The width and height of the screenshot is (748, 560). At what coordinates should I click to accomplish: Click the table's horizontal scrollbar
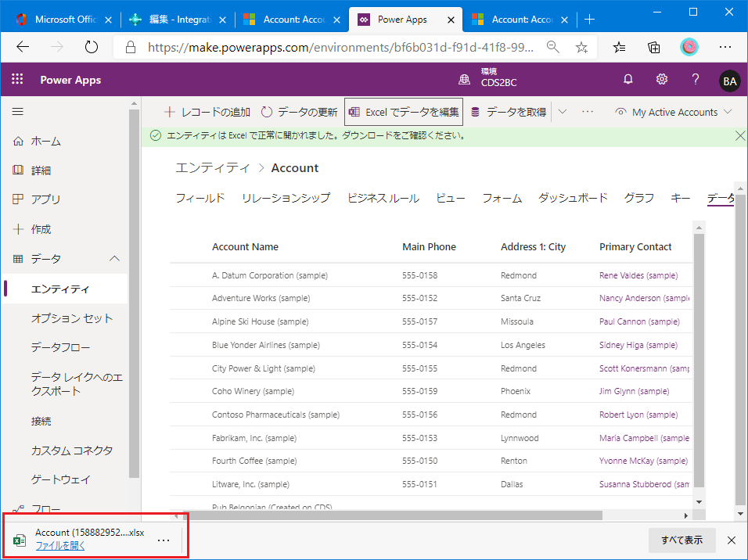(x=393, y=515)
